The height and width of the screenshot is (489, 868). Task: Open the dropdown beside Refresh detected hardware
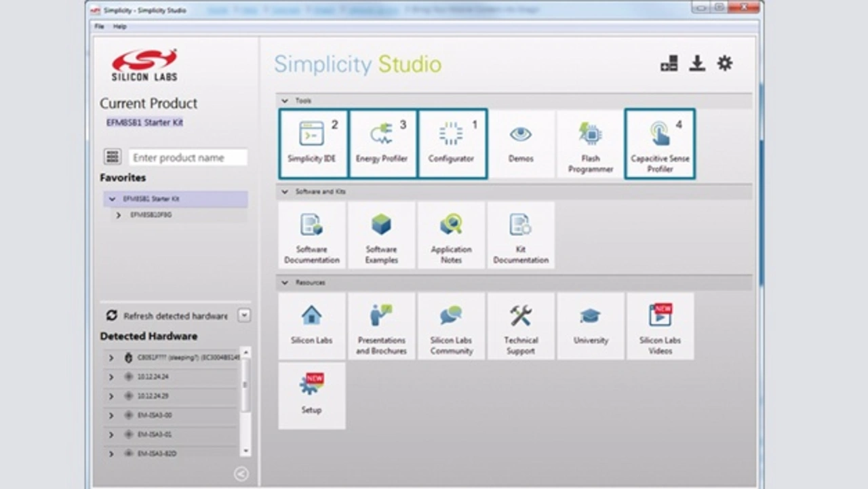244,315
